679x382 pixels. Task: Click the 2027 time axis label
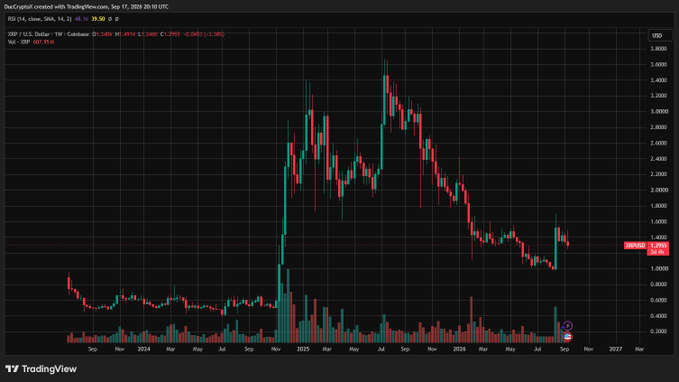pyautogui.click(x=616, y=349)
